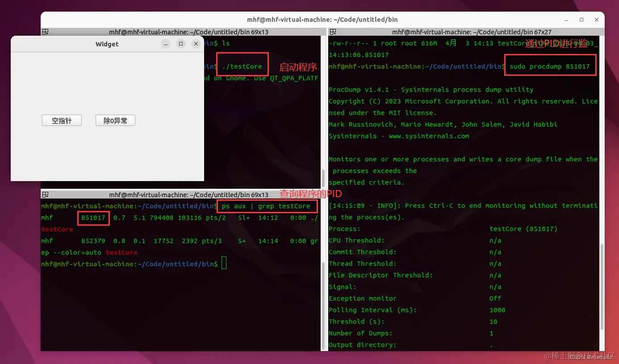Click the 除0异常 button in Widget
619x364 pixels.
click(x=115, y=120)
